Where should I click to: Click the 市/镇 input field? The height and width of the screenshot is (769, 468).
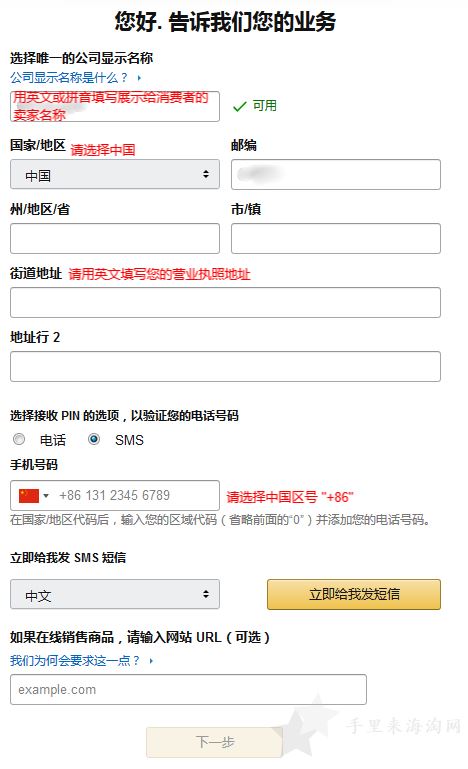tap(336, 238)
